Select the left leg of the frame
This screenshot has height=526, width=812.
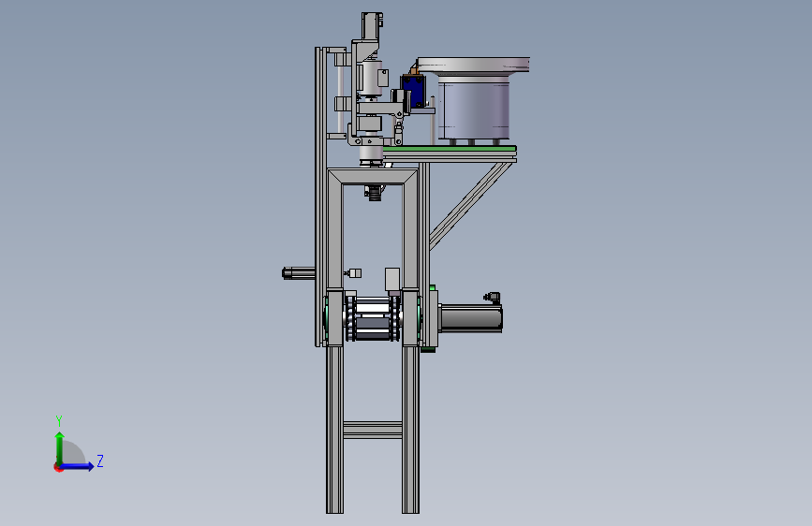(334, 430)
